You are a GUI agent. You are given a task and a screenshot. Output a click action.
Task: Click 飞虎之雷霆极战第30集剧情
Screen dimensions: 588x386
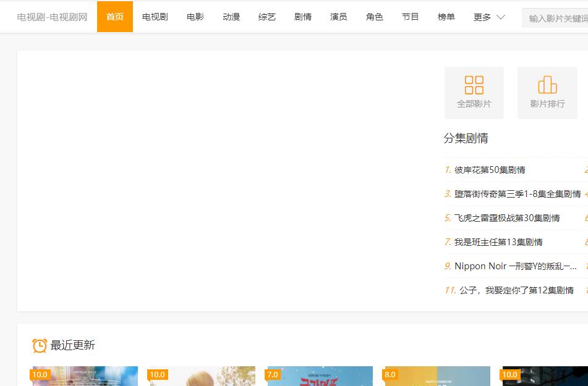pos(507,218)
